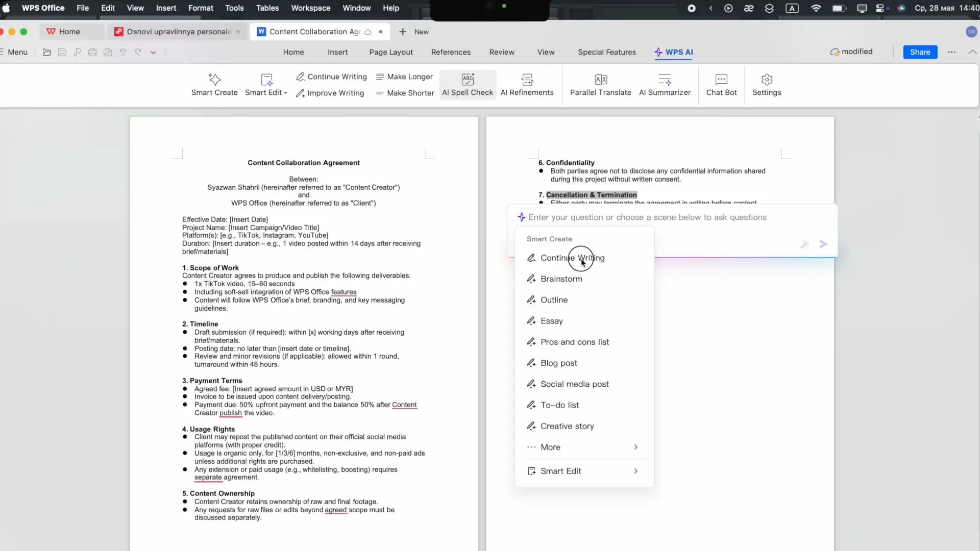The width and height of the screenshot is (980, 551).
Task: Expand More options under Smart Create
Action: pos(583,447)
